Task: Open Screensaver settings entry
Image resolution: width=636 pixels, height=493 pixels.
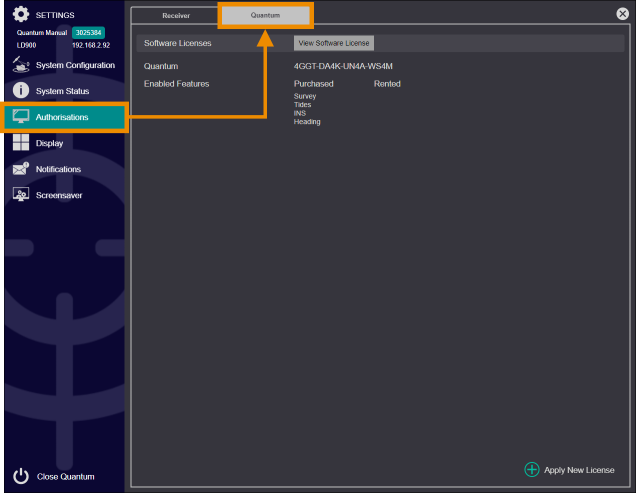Action: pos(64,195)
